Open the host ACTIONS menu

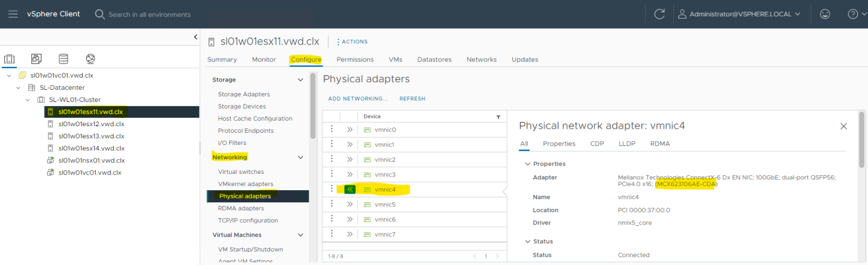(351, 42)
